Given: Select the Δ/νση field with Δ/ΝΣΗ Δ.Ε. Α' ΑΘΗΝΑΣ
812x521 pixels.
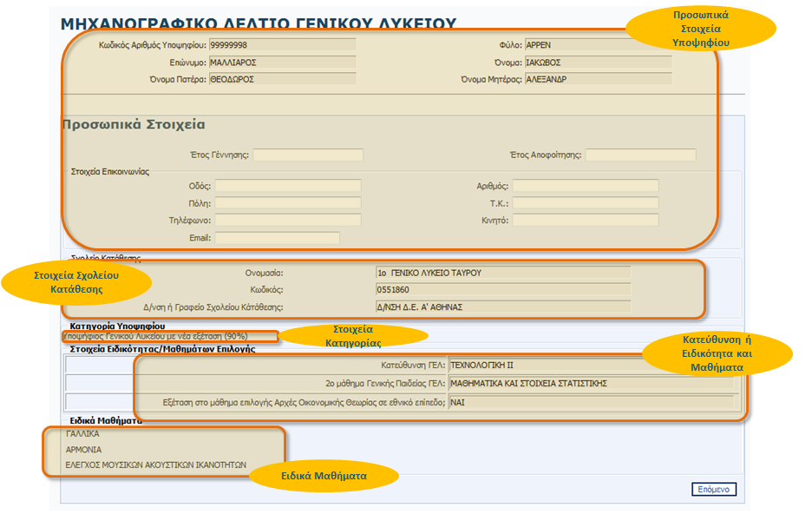Looking at the screenshot, I should [503, 307].
